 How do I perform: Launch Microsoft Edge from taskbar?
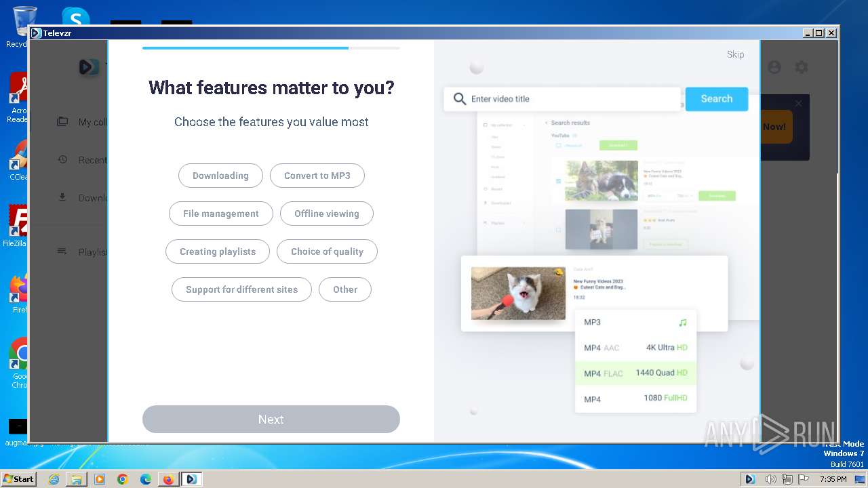(146, 479)
